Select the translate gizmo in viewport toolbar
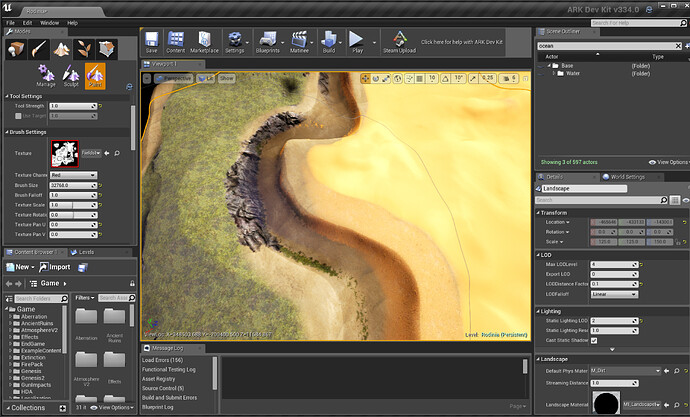Screen dimensions: 690x417 365,78
